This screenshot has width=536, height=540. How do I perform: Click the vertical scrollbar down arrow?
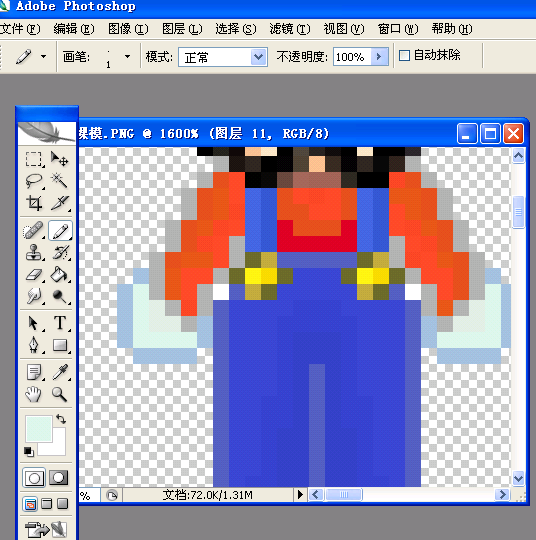pos(518,478)
